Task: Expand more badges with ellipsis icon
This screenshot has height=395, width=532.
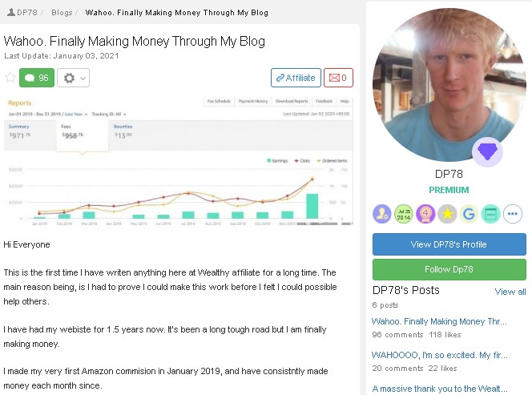Action: coord(512,214)
